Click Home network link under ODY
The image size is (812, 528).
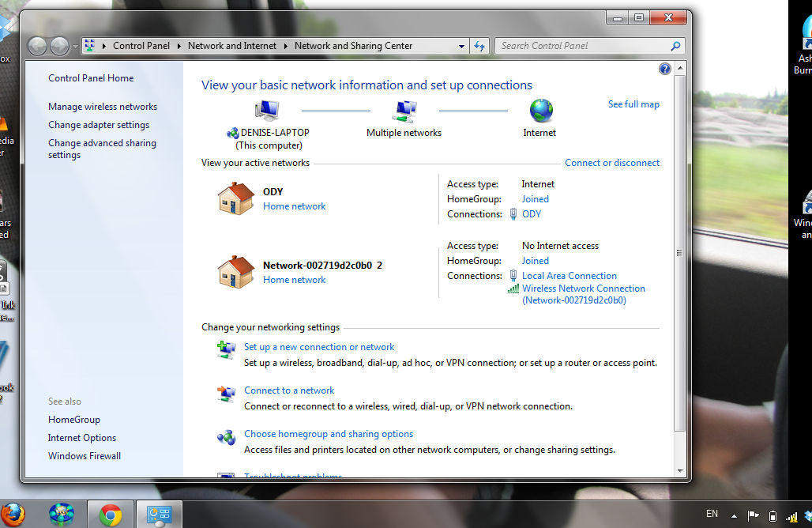pyautogui.click(x=294, y=206)
